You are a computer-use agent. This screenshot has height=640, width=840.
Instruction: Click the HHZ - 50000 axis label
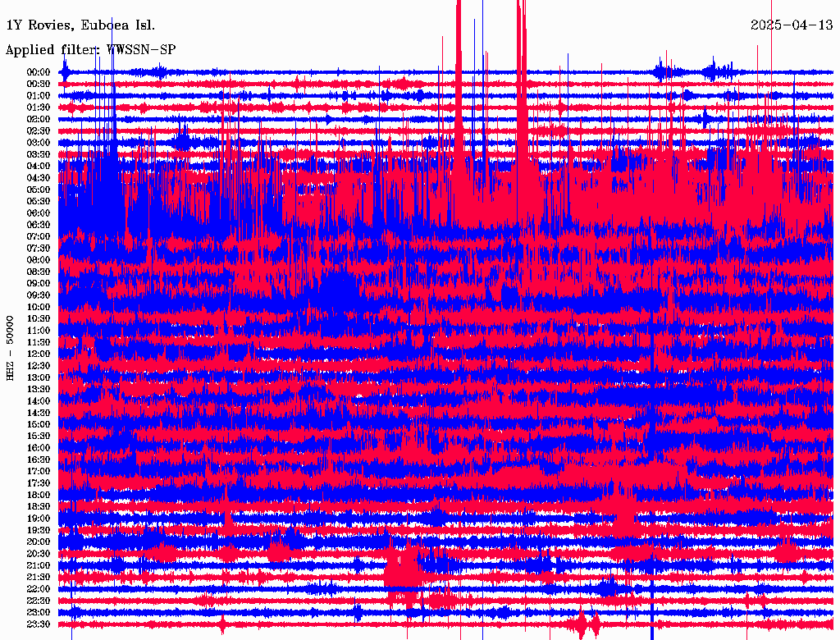(10, 348)
